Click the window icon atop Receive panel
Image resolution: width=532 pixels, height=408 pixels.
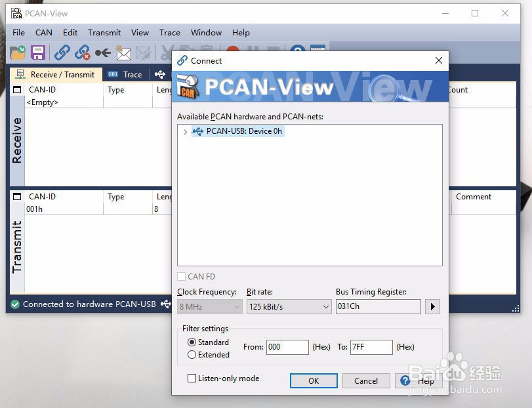coord(17,89)
